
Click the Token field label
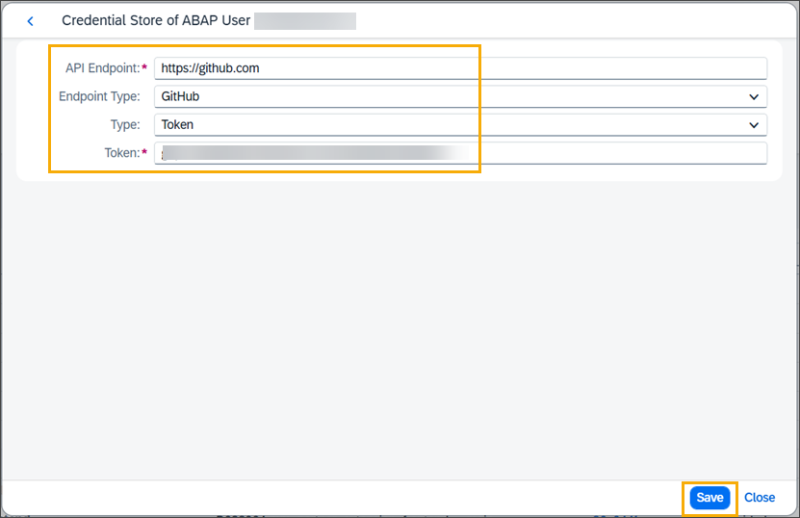(x=121, y=153)
